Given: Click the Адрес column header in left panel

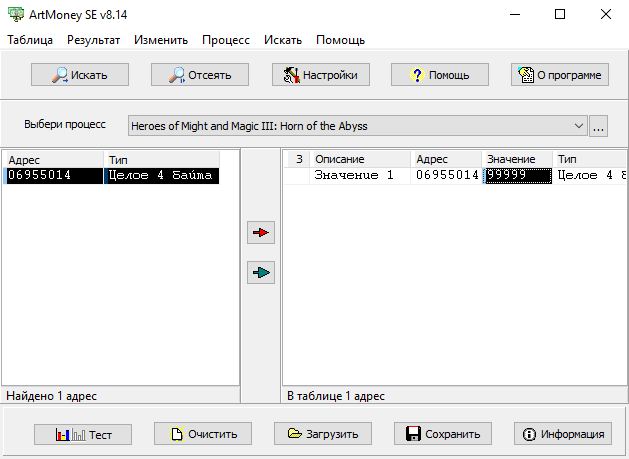Looking at the screenshot, I should (54, 160).
